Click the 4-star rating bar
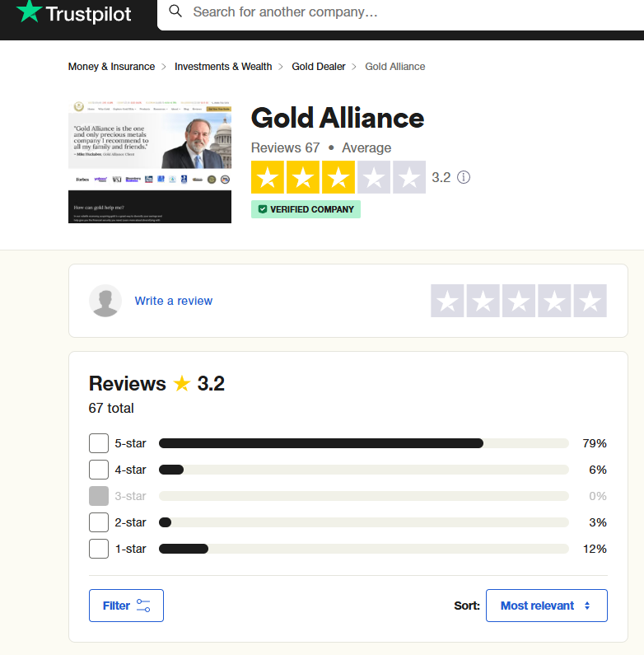This screenshot has height=655, width=644. 364,470
